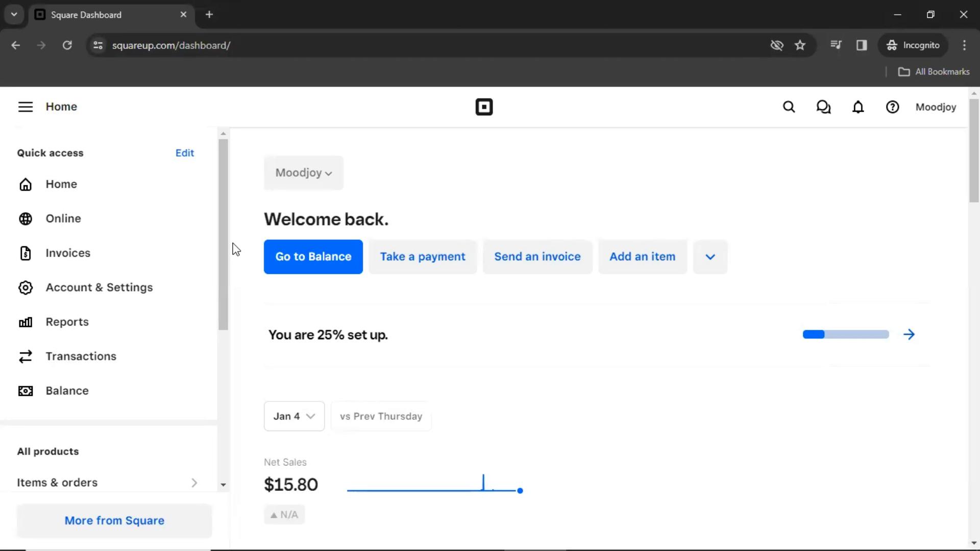This screenshot has width=980, height=551.
Task: Click the Invoices sidebar icon
Action: click(26, 253)
